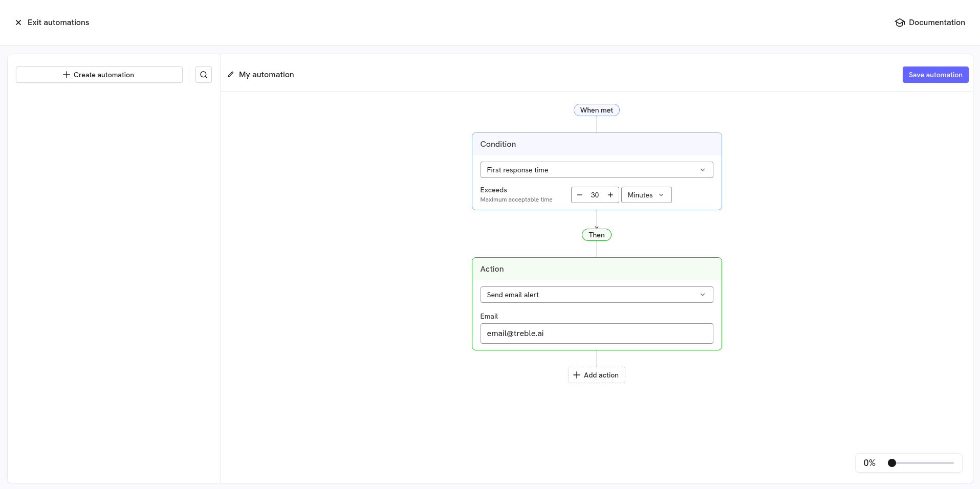
Task: Click the Condition card header
Action: [597, 144]
